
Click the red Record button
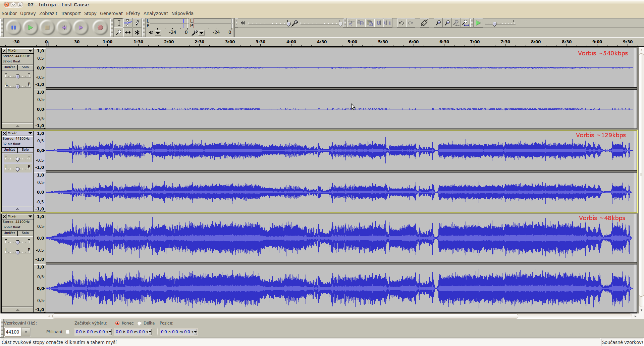click(100, 28)
